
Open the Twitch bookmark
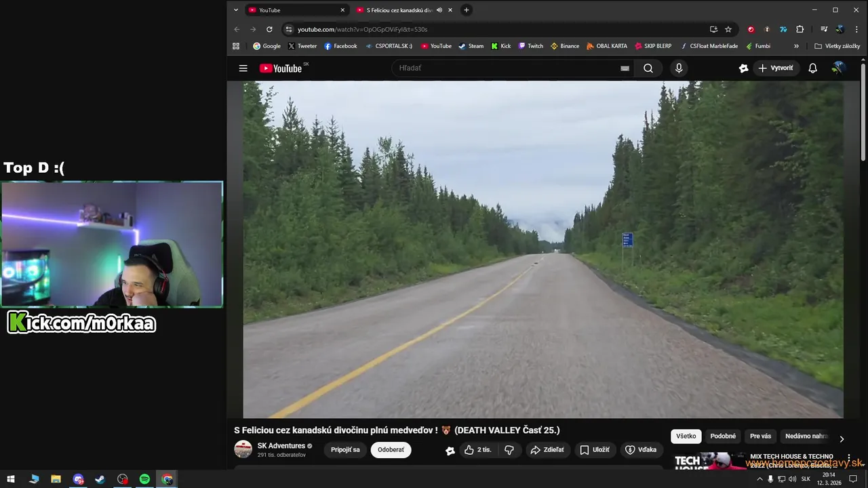pos(530,46)
